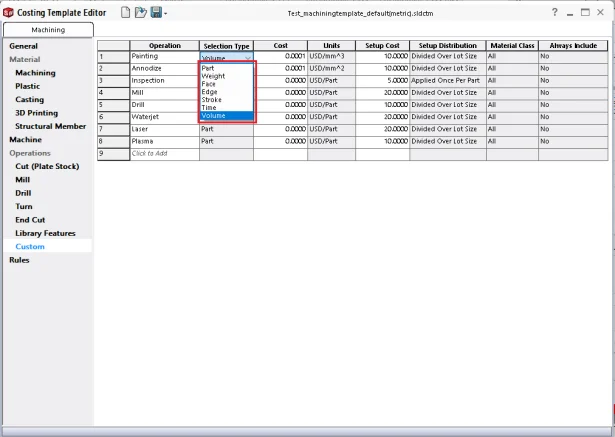Select Drill in Operations sidebar
The image size is (615, 437).
pyautogui.click(x=23, y=193)
